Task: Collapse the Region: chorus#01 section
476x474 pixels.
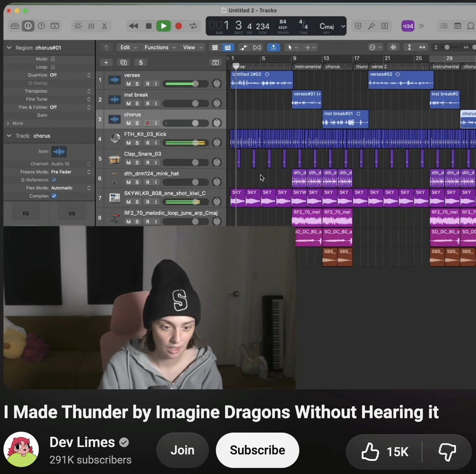Action: [x=9, y=48]
